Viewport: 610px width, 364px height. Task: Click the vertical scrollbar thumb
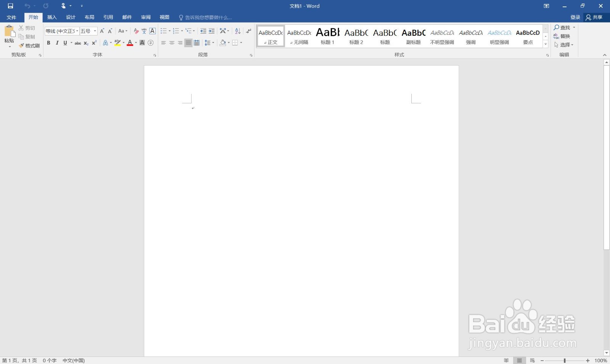[607, 157]
